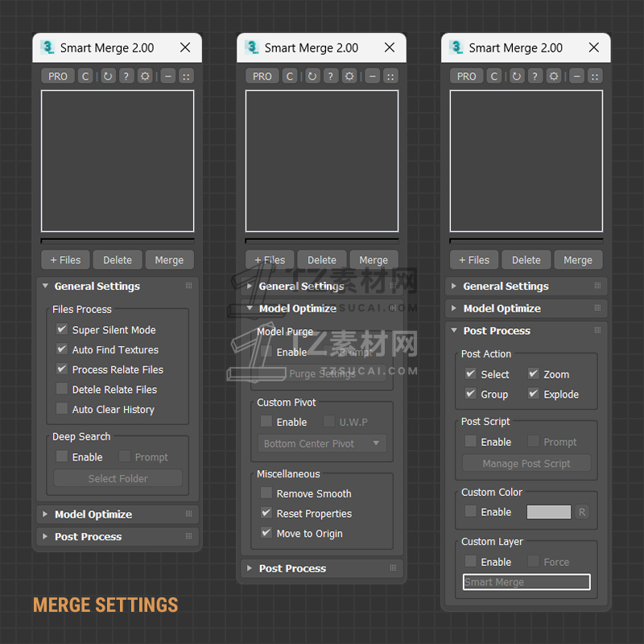
Task: Click the gray Custom Color swatch
Action: pos(549,512)
